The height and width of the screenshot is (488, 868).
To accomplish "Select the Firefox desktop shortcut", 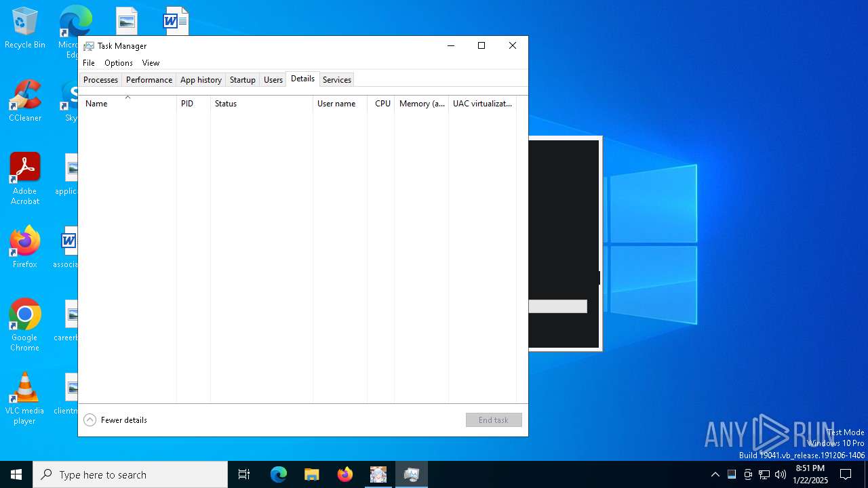I will (25, 247).
